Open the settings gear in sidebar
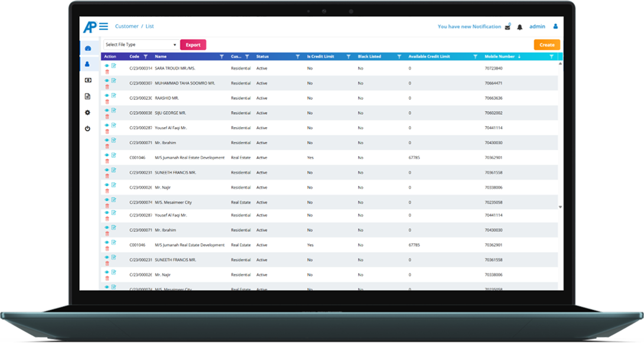This screenshot has height=343, width=644. click(88, 112)
